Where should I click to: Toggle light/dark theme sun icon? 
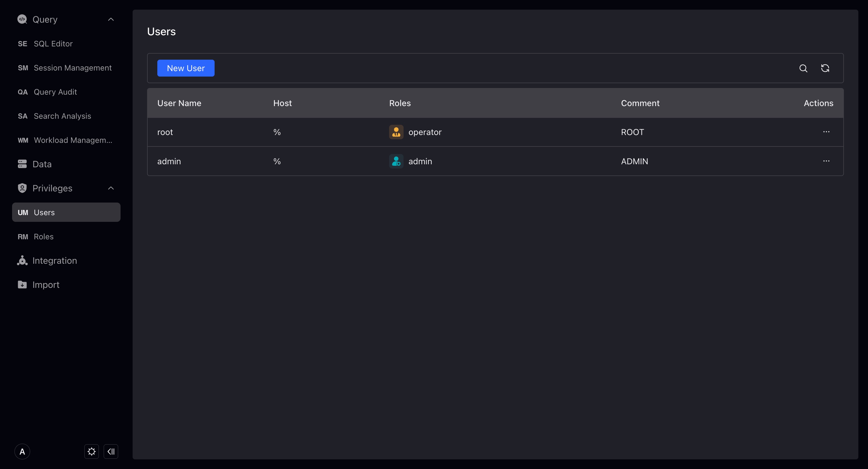(91, 452)
